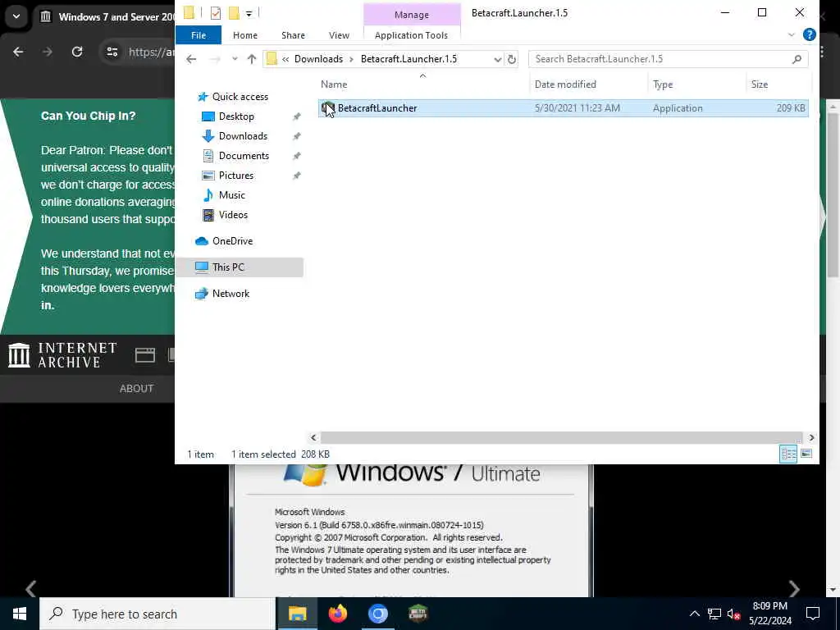This screenshot has height=630, width=840.
Task: Open browser site information icon
Action: click(112, 52)
